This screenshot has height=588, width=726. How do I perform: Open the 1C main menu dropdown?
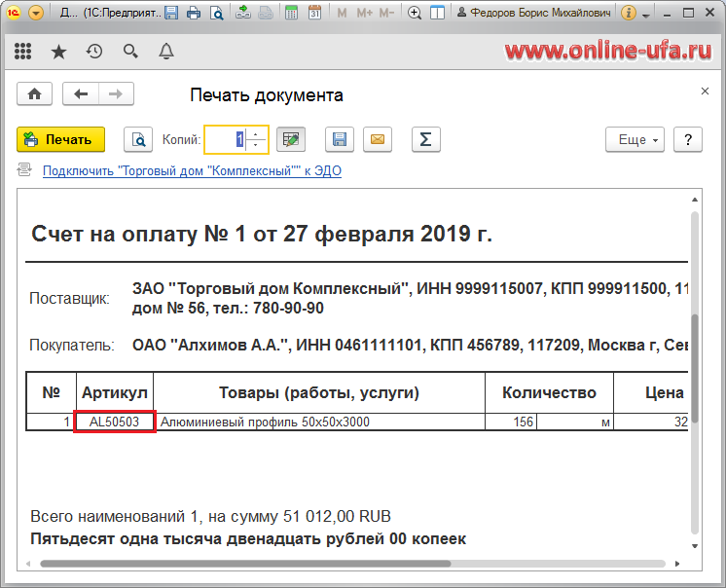tap(36, 13)
